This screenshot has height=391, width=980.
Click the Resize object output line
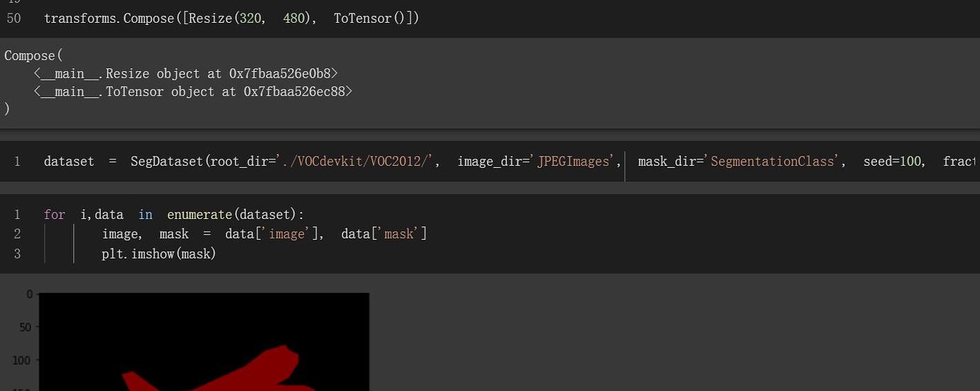click(185, 73)
